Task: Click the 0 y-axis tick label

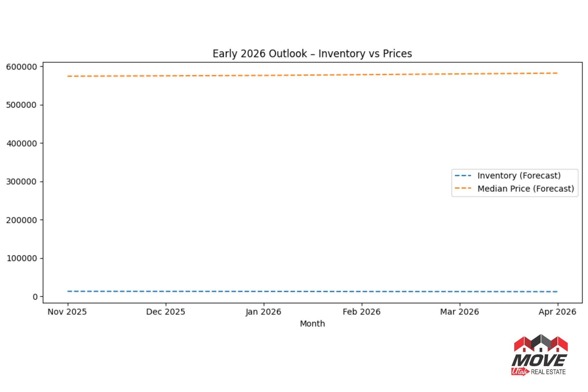Action: pos(35,297)
